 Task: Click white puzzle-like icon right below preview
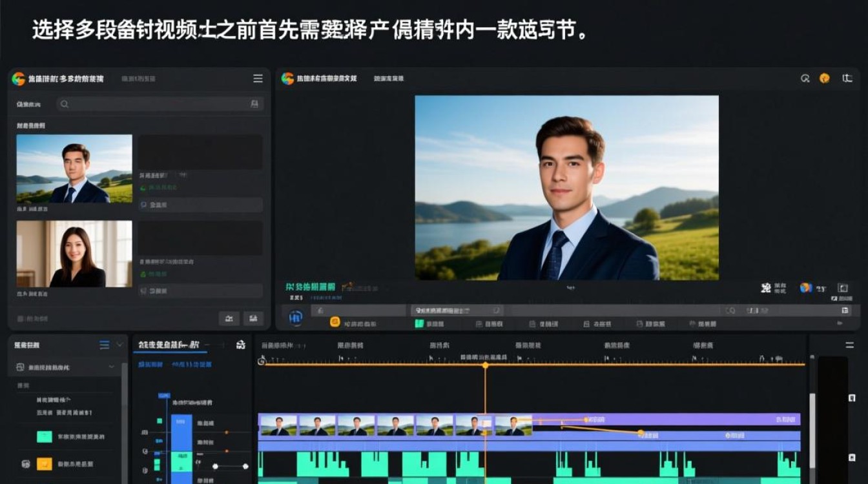coord(766,288)
